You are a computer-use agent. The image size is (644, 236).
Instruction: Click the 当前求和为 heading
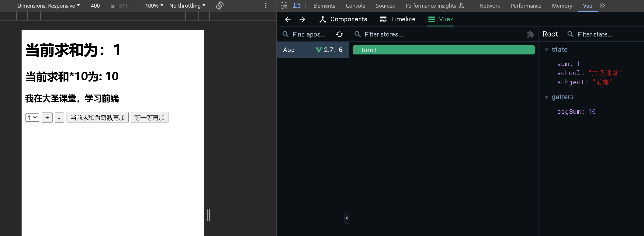click(73, 50)
